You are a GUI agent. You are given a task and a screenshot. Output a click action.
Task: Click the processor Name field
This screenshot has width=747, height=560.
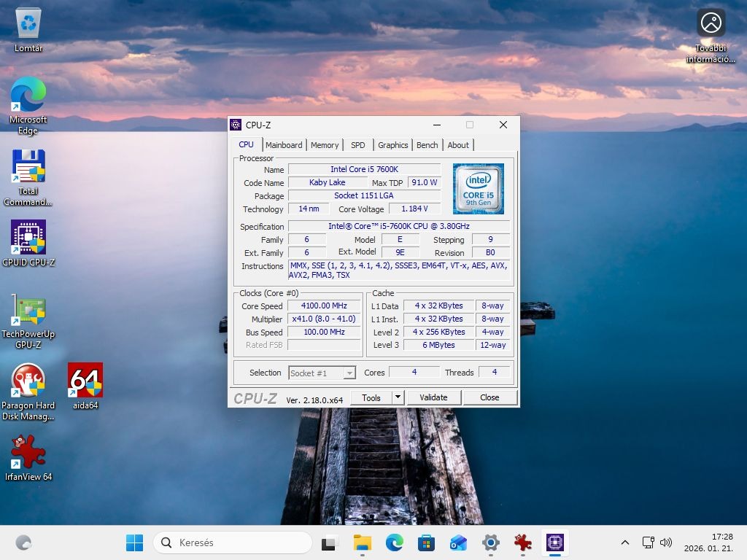click(x=365, y=169)
